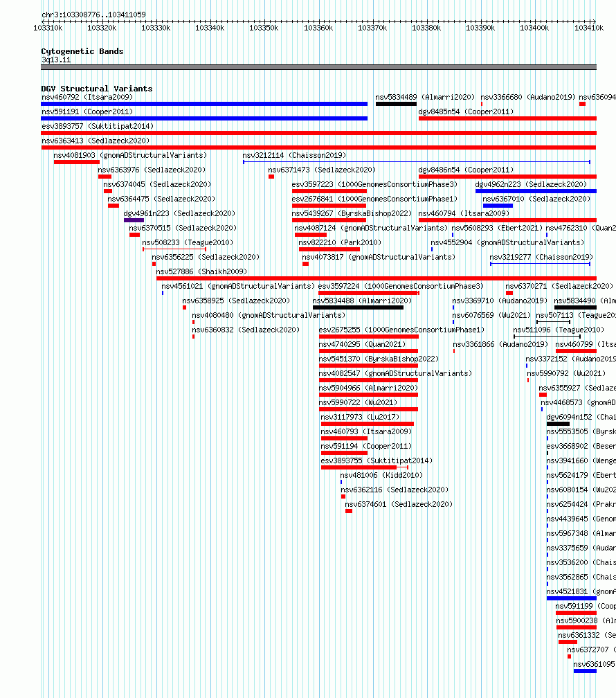This screenshot has width=616, height=698.
Task: Click the purple bar of dgv4961n223
Action: 134,220
